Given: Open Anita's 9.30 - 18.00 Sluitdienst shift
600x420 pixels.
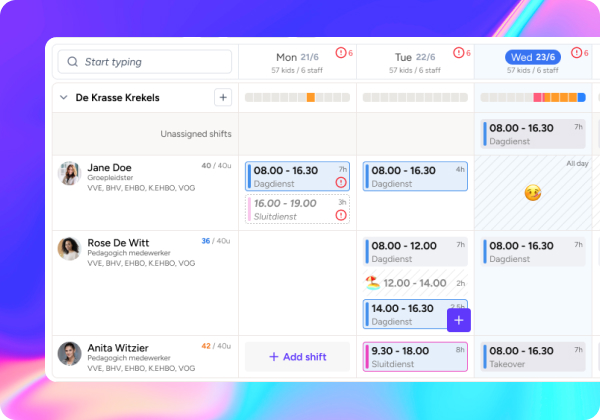Looking at the screenshot, I should (x=415, y=357).
